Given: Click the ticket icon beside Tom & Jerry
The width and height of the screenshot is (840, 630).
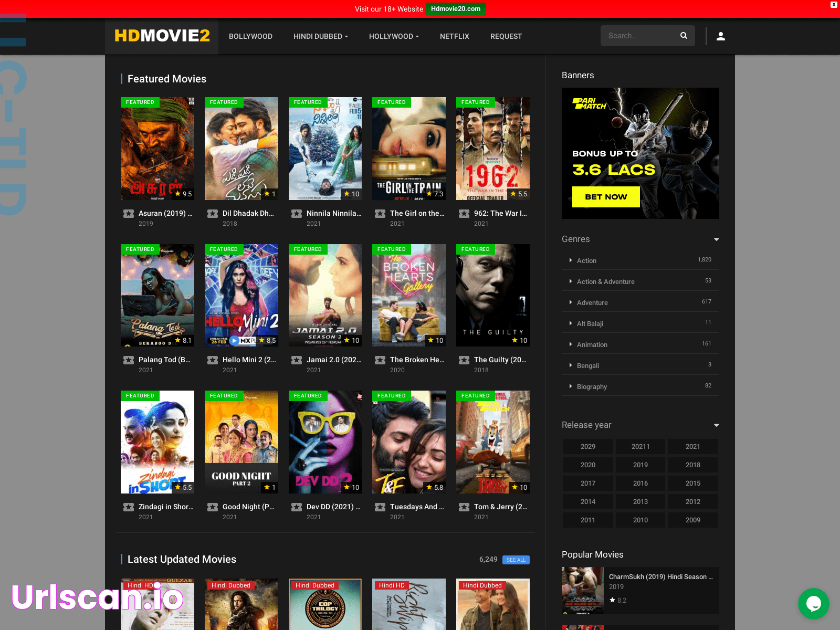Looking at the screenshot, I should [x=464, y=507].
